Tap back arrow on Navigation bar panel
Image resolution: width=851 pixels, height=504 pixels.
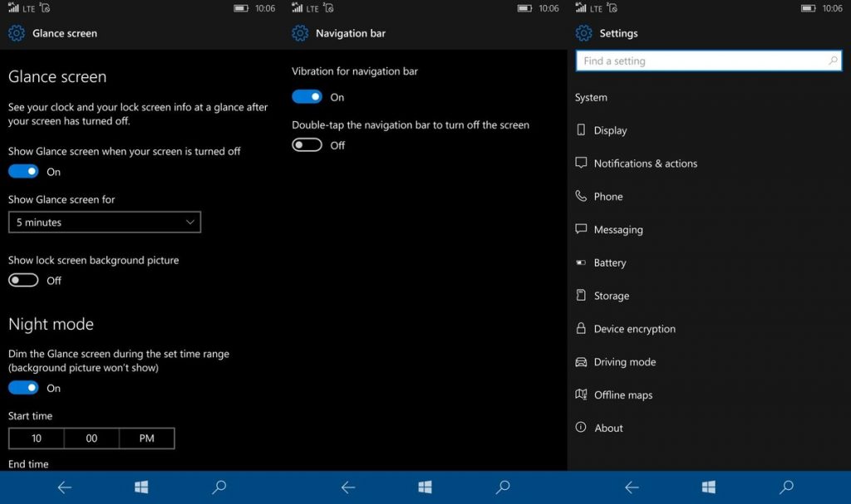click(348, 487)
